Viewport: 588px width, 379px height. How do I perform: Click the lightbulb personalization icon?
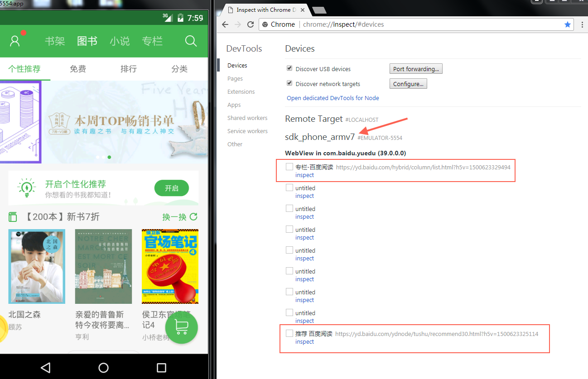tap(26, 187)
